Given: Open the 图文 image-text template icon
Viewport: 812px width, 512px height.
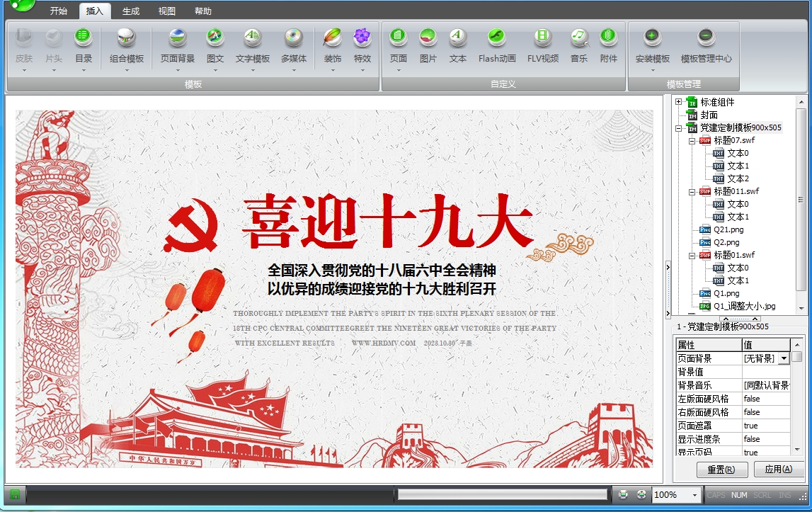Looking at the screenshot, I should [215, 38].
